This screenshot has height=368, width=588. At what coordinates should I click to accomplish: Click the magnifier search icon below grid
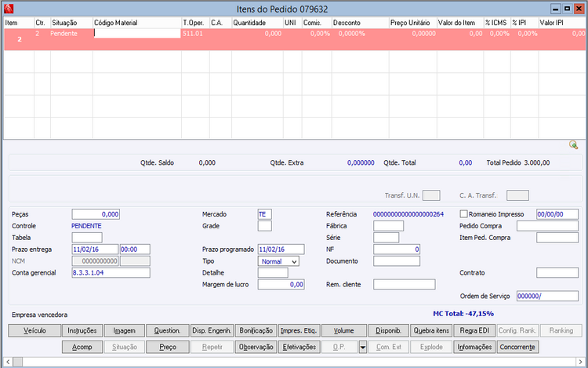click(573, 145)
